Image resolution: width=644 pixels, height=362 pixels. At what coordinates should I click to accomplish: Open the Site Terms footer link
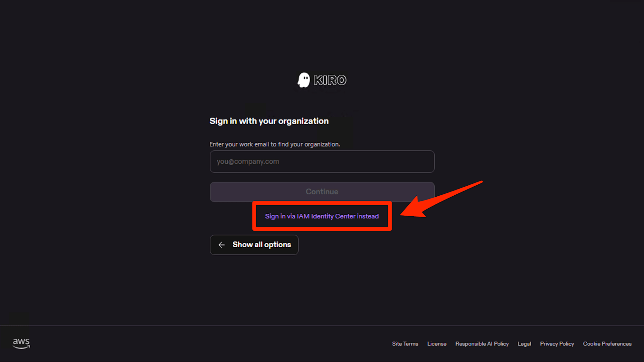click(405, 344)
